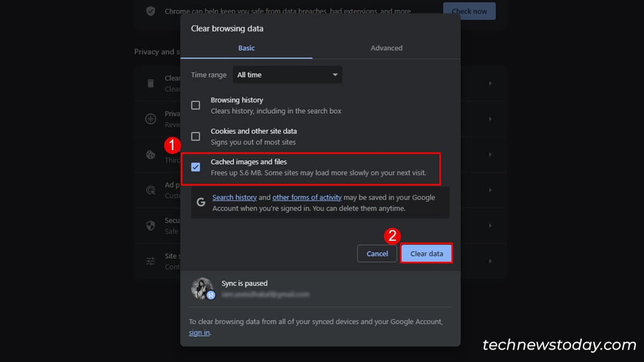The width and height of the screenshot is (644, 362).
Task: Click the Cancel button
Action: click(x=377, y=254)
